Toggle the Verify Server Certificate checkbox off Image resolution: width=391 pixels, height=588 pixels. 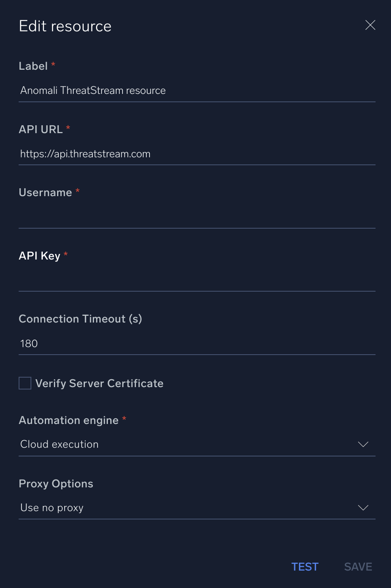[25, 383]
